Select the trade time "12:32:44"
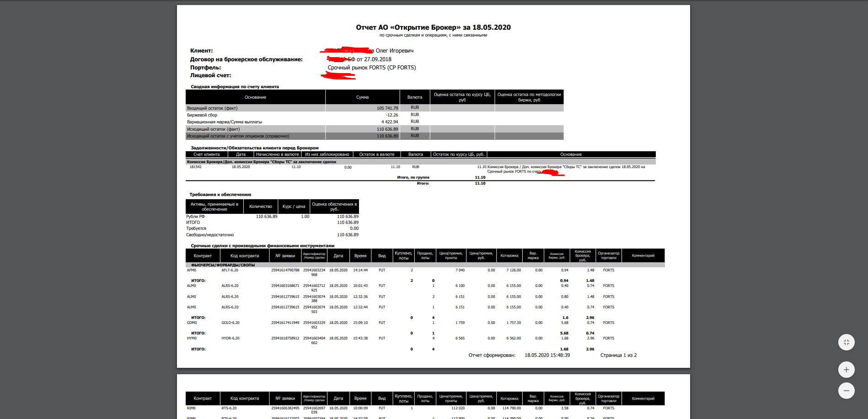Viewport: 868px width, 419px height. point(360,308)
